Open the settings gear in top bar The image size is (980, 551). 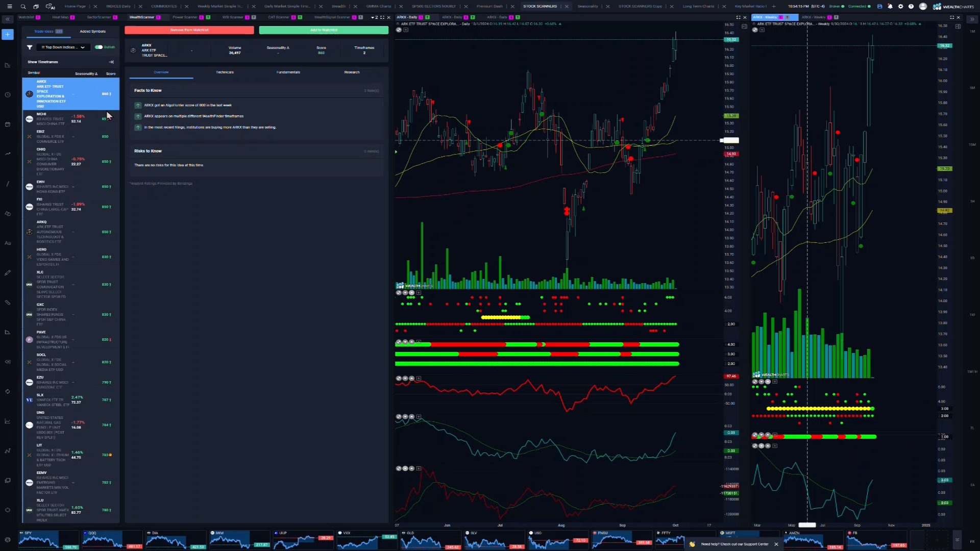click(x=900, y=7)
